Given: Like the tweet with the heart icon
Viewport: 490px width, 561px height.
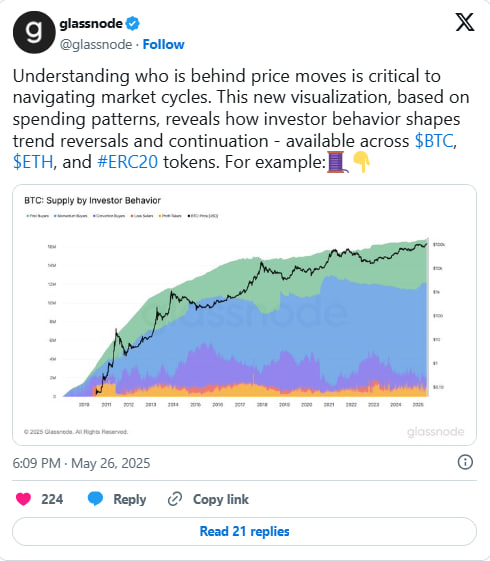Looking at the screenshot, I should point(24,499).
